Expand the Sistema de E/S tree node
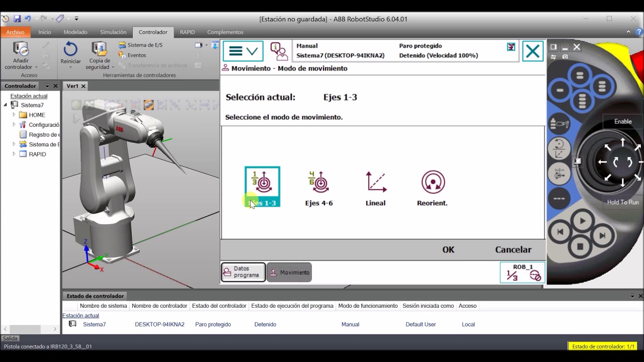644x362 pixels. (x=14, y=144)
